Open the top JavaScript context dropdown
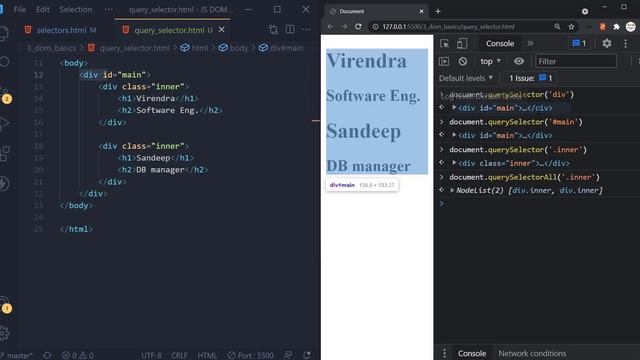The height and width of the screenshot is (360, 640). click(490, 61)
